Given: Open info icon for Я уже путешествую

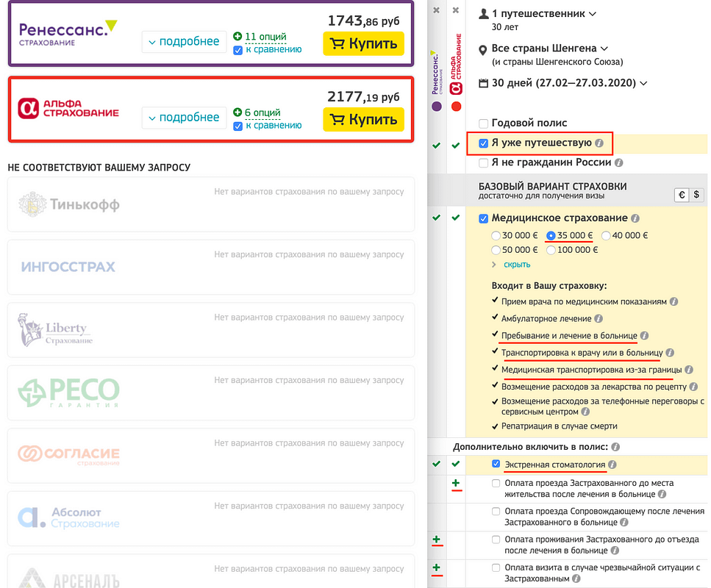Looking at the screenshot, I should click(599, 143).
